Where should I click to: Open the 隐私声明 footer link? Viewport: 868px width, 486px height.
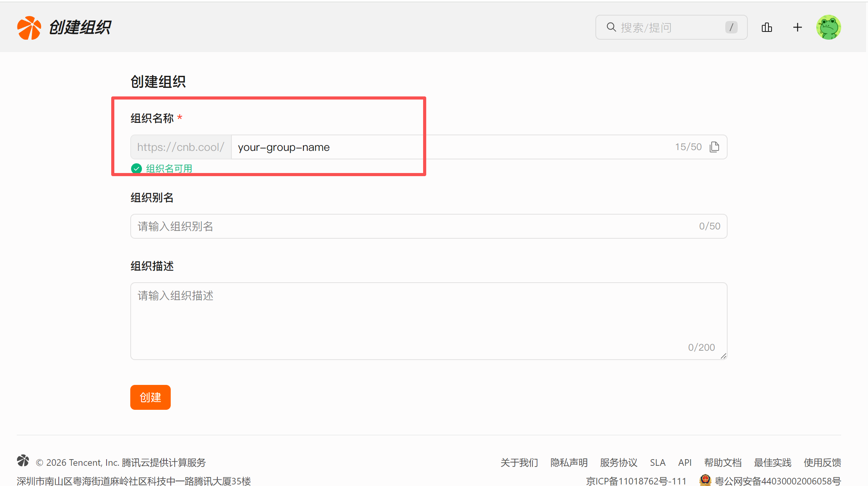(x=569, y=463)
